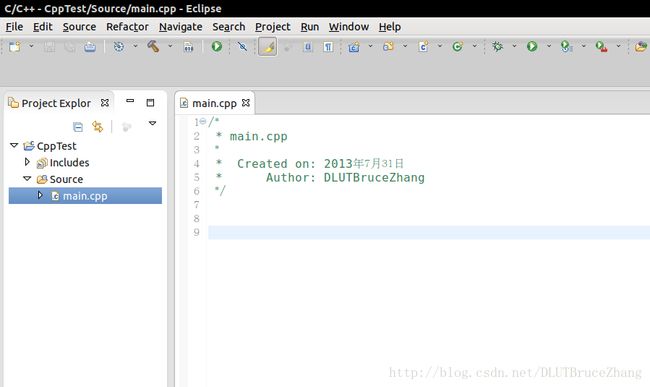Screen dimensions: 650x387
Task: Open the Help menu
Action: [x=390, y=27]
